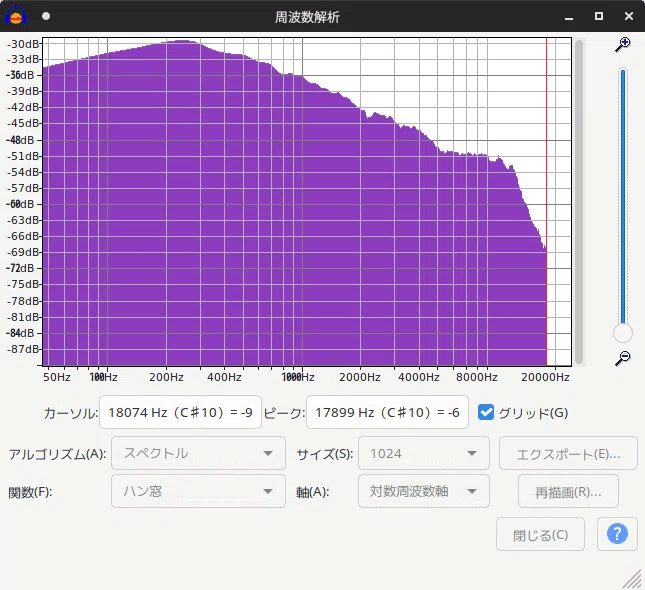The image size is (645, 590).
Task: Open the サイズ dropdown showing 1024
Action: pyautogui.click(x=424, y=453)
